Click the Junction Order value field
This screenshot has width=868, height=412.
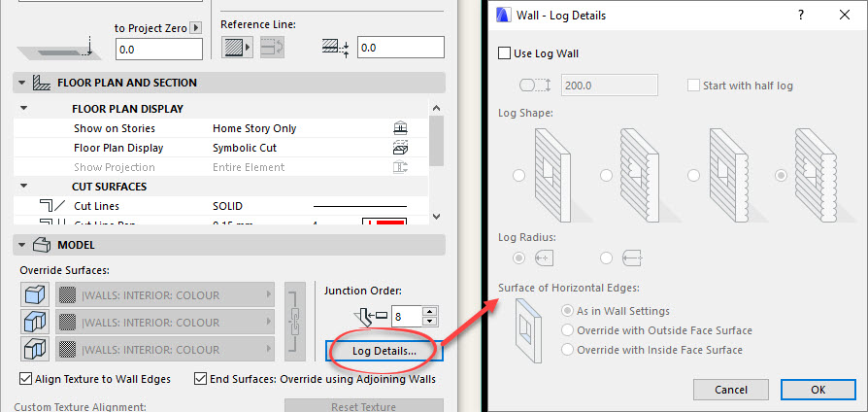pos(408,315)
